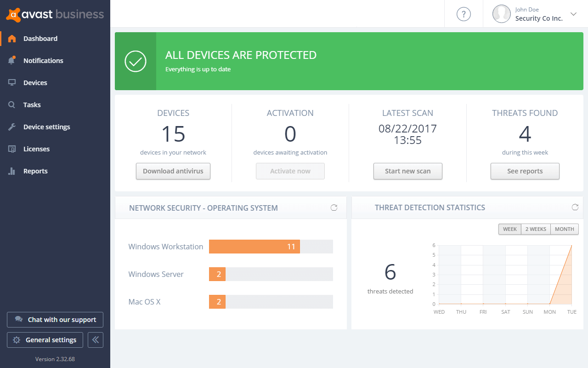Click Download antivirus button
Screen dimensions: 588x368
click(x=173, y=171)
